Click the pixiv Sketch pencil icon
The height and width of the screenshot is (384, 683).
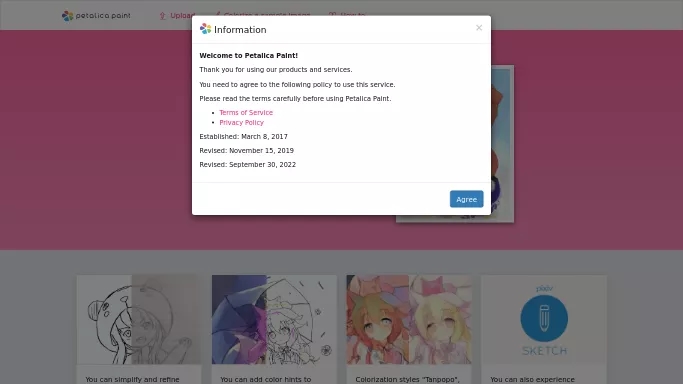544,318
